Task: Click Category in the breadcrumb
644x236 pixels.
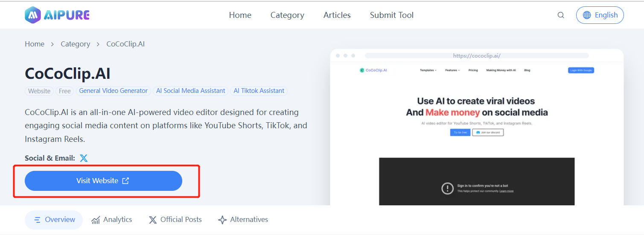Action: click(75, 44)
